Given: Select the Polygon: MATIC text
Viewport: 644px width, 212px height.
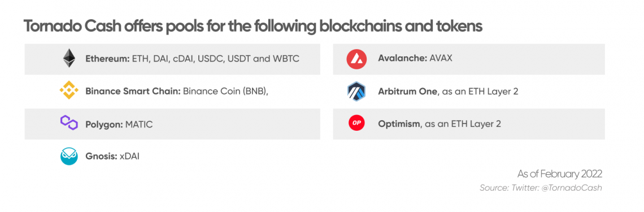Looking at the screenshot, I should [x=119, y=124].
